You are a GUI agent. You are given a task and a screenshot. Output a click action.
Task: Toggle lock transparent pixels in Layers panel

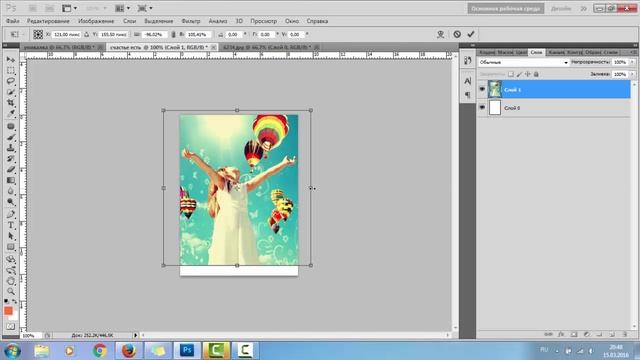pyautogui.click(x=511, y=74)
